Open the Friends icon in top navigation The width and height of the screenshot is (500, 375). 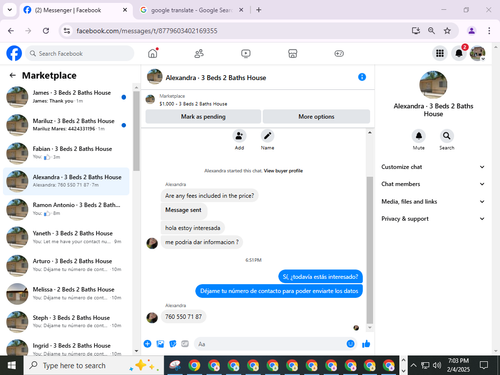(x=199, y=53)
